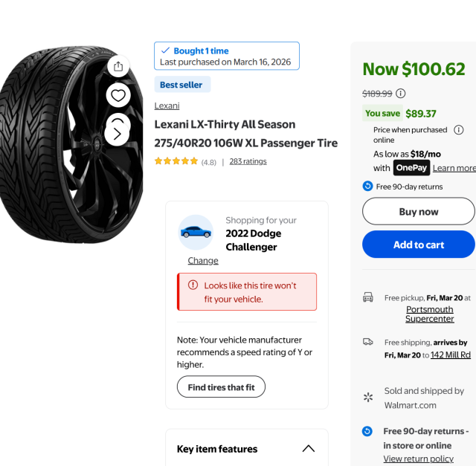Open info icon for online price

point(458,130)
